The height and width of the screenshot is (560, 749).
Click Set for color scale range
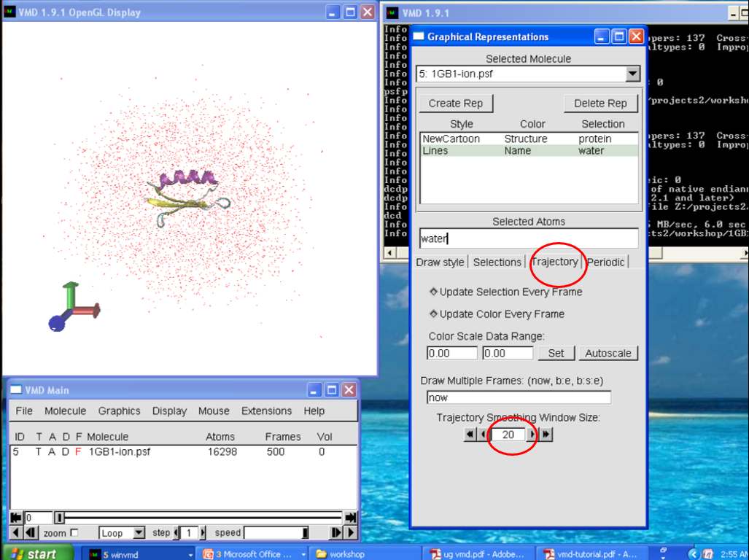click(x=556, y=354)
